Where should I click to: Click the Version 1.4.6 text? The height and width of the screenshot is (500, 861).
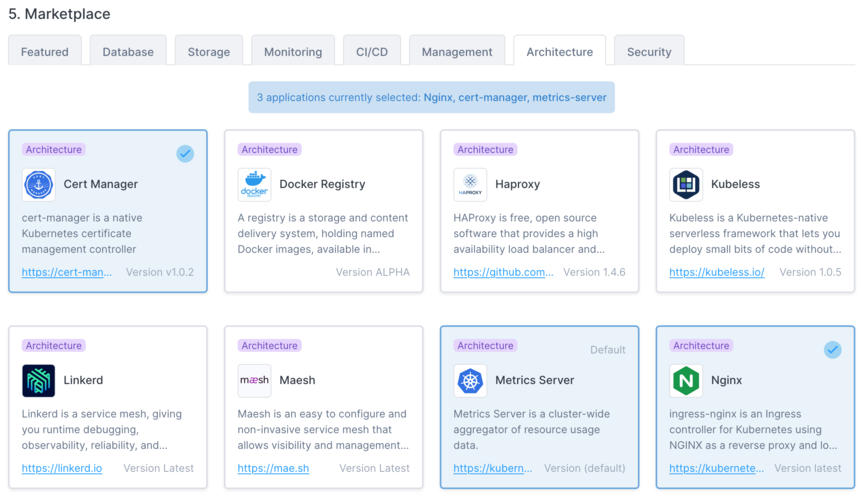pos(595,272)
